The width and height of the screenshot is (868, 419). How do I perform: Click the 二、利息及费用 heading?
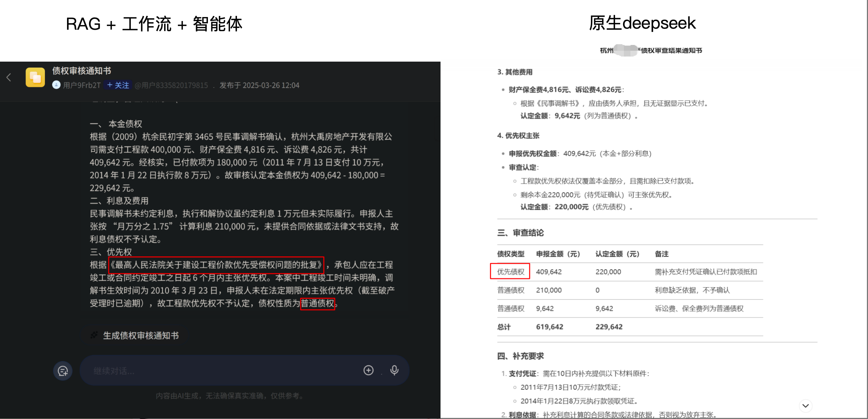coord(119,201)
